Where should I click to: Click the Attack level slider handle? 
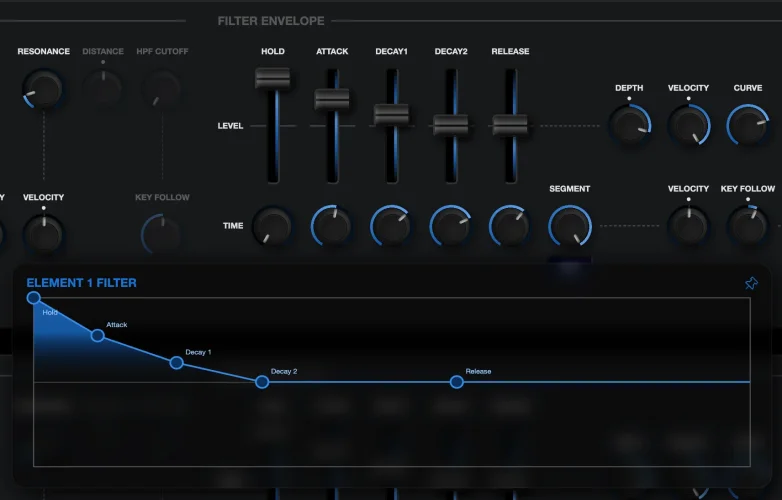[331, 99]
